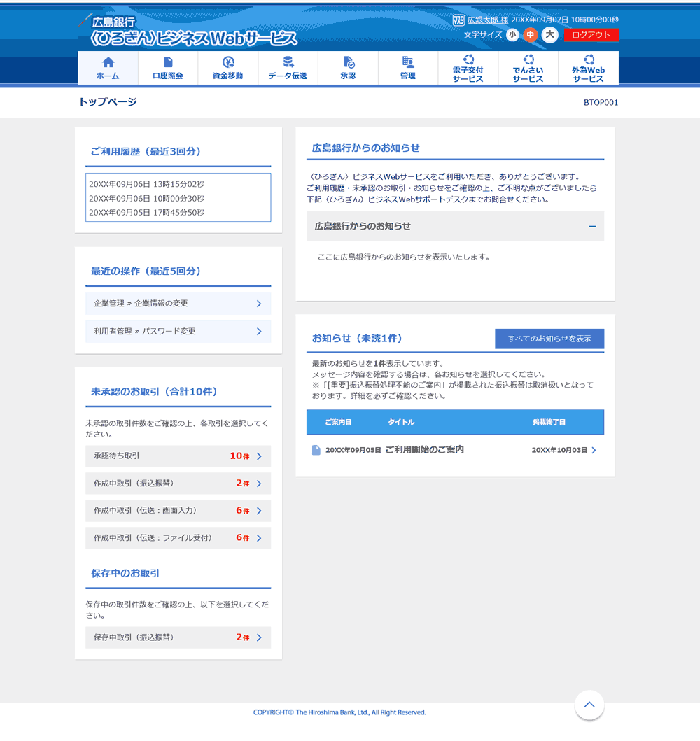Screen dimensions: 700x741
Task: Click the ここに広島銀行からのお知らせを表示いたします text
Action: tap(404, 257)
